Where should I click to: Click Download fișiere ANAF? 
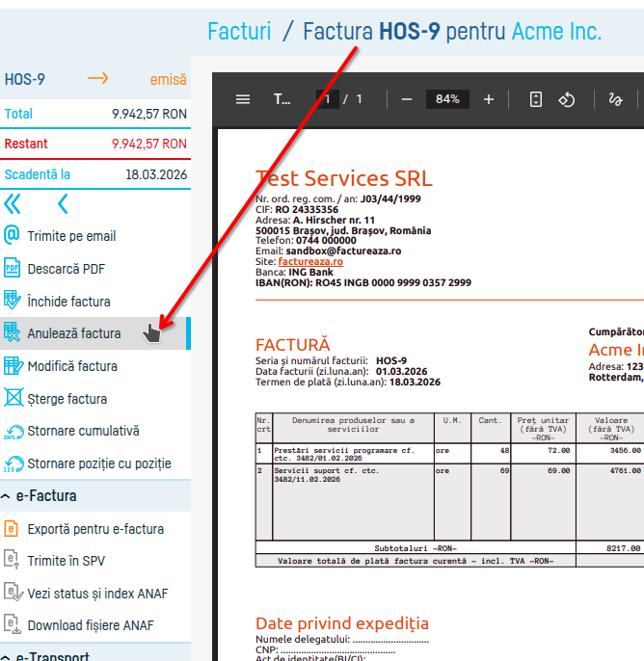[x=90, y=625]
